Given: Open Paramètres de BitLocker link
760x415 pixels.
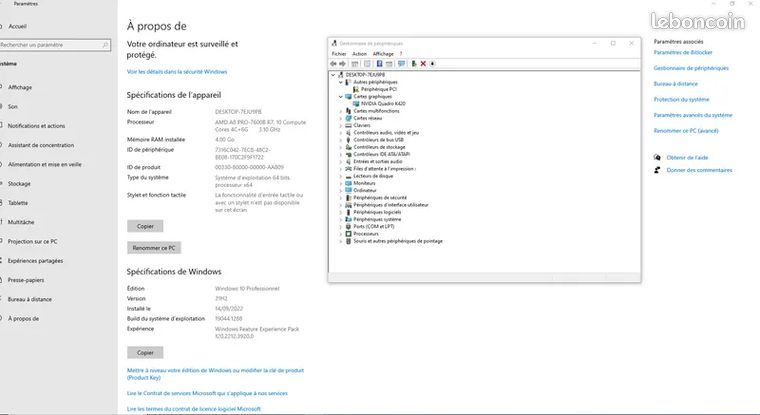Looking at the screenshot, I should [683, 52].
